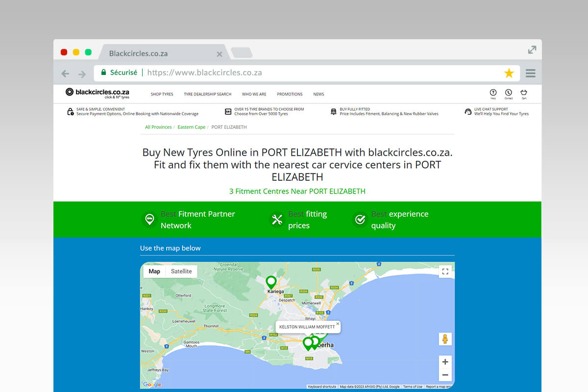This screenshot has height=392, width=588.
Task: Open the Who We Are menu
Action: coord(254,94)
